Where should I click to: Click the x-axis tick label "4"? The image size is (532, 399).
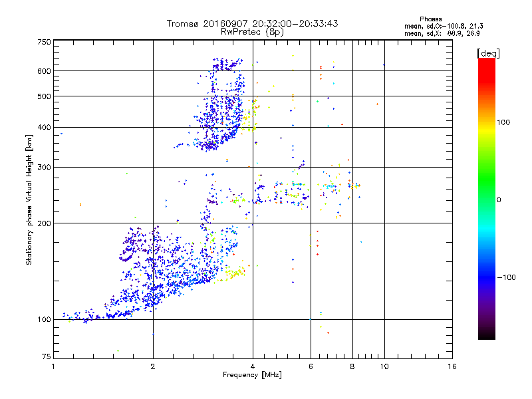tap(253, 366)
